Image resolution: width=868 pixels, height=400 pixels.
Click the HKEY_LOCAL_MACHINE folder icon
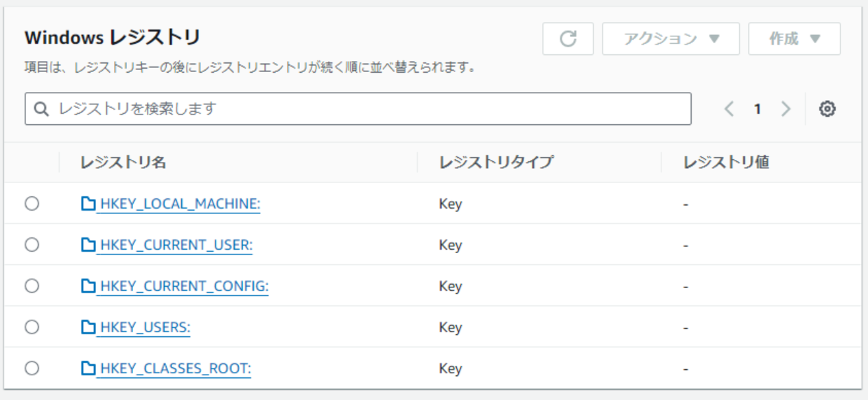coord(87,204)
